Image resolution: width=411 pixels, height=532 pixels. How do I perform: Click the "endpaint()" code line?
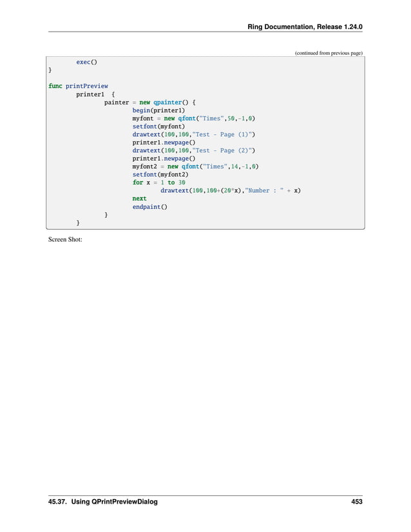pos(149,206)
